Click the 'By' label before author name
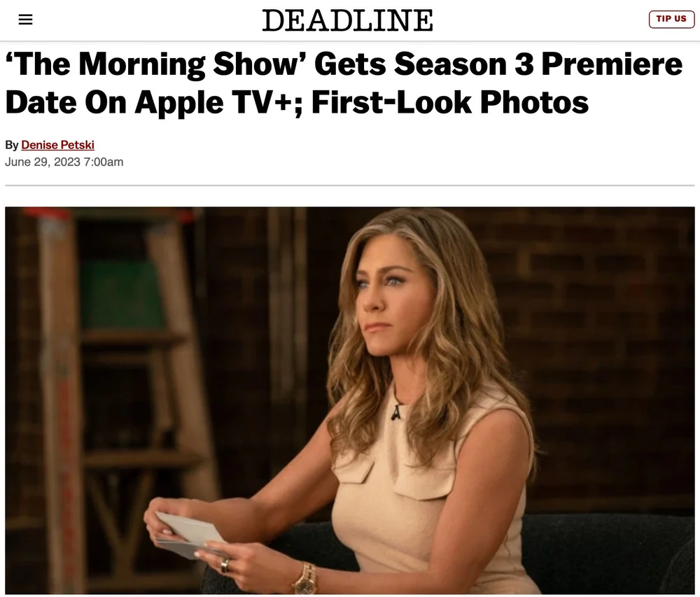700x597 pixels. point(12,145)
